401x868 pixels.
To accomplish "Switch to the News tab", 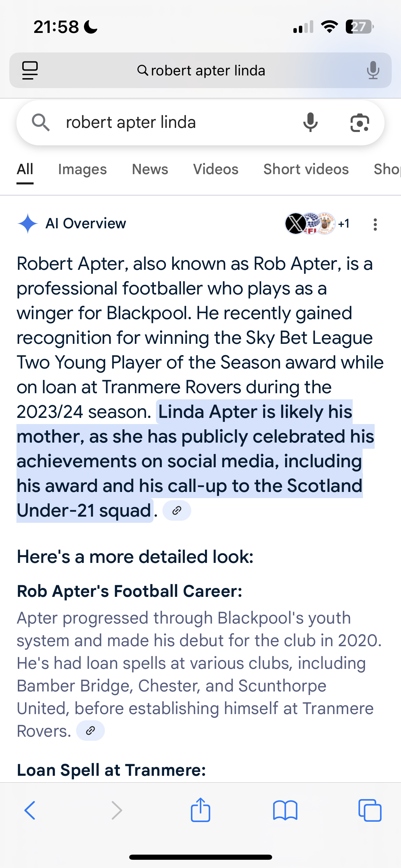I will click(x=150, y=169).
